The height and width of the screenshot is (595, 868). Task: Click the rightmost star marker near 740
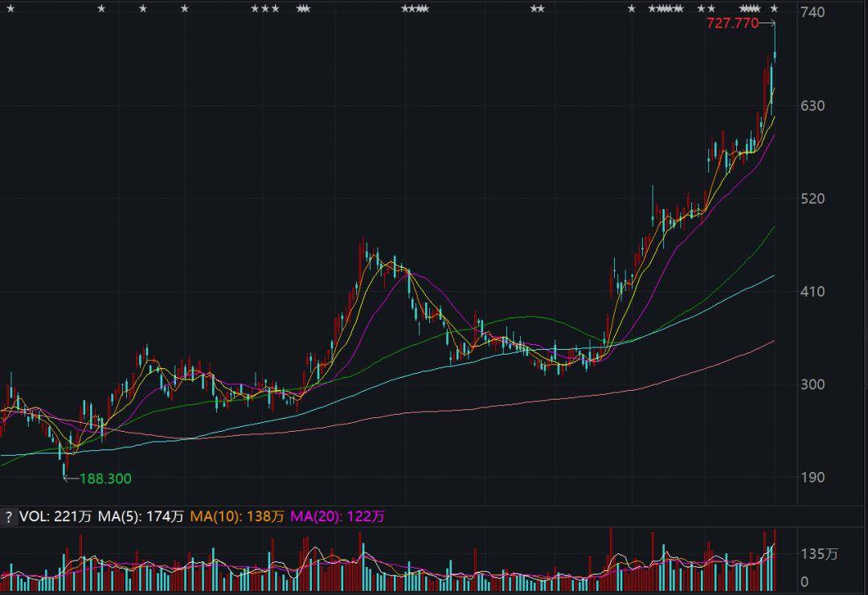coord(775,8)
